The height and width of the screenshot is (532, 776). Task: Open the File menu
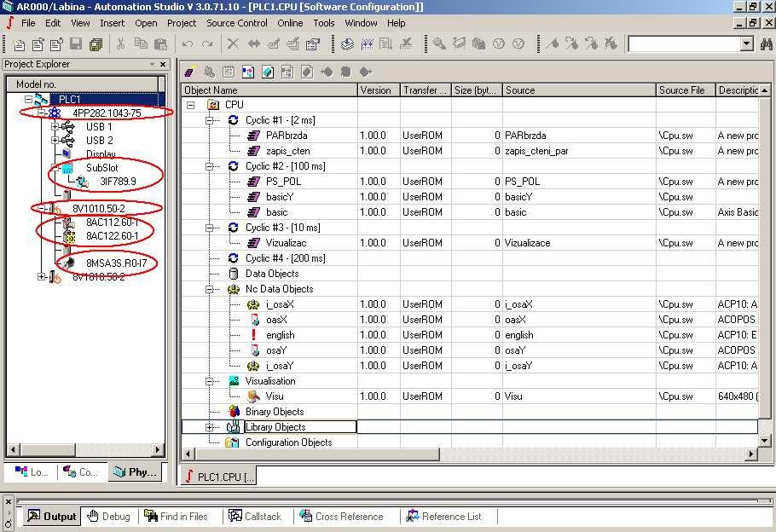point(27,23)
